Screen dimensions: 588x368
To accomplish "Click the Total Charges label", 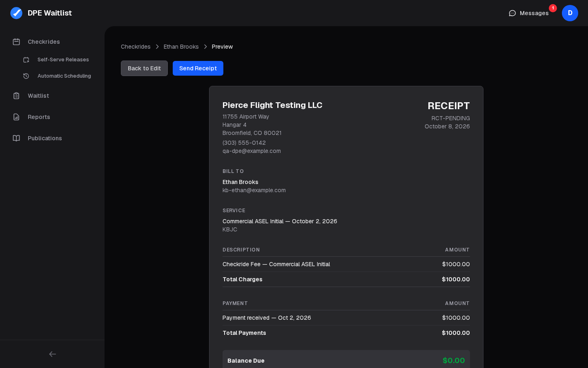I will click(x=243, y=279).
